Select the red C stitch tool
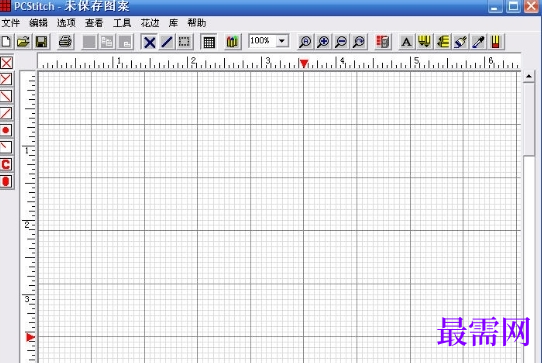 point(6,165)
